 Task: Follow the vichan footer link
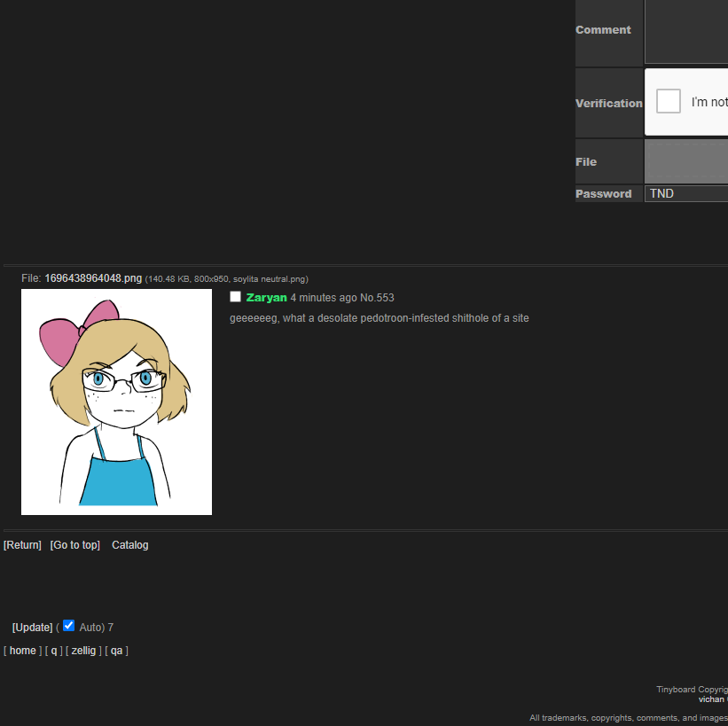pos(711,699)
